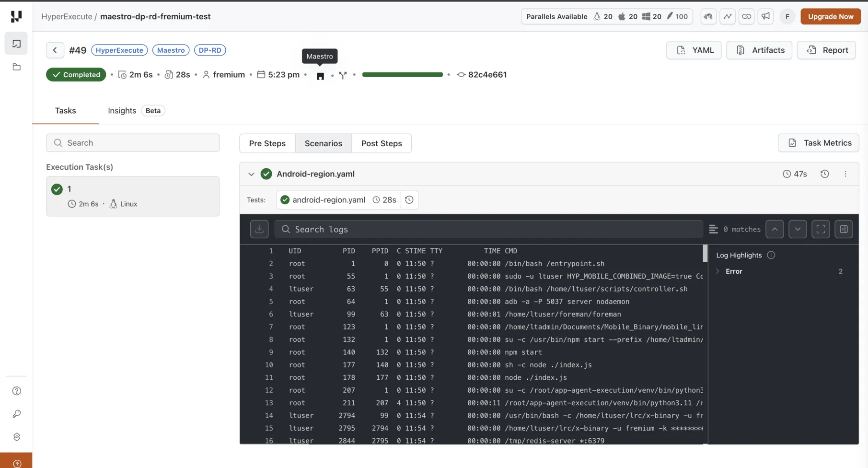Open the three-dot menu for Android-region.yaml

tap(845, 174)
